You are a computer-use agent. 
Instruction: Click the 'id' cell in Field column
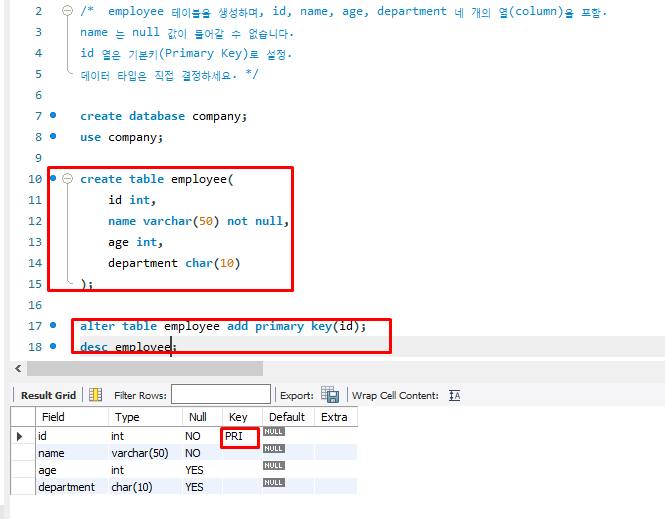[72, 436]
